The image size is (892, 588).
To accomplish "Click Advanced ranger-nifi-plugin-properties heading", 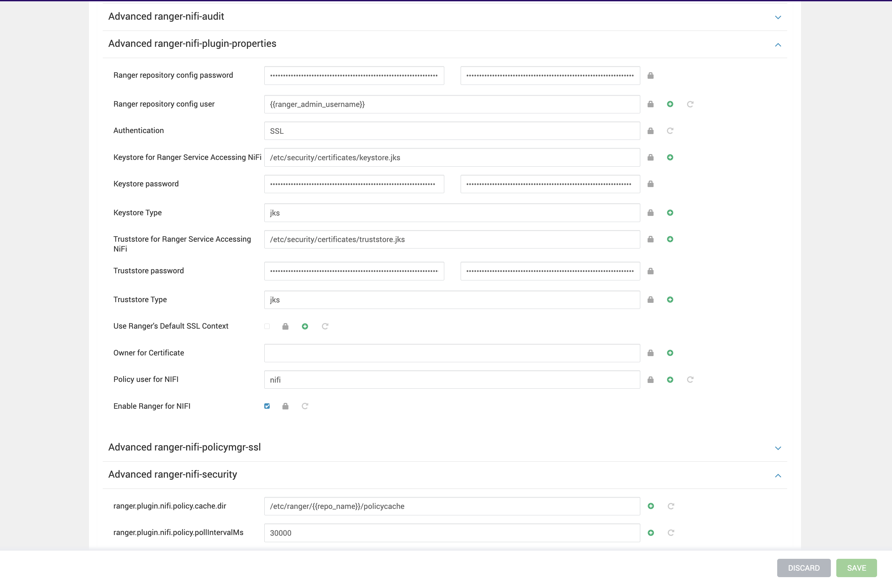I will pyautogui.click(x=192, y=43).
